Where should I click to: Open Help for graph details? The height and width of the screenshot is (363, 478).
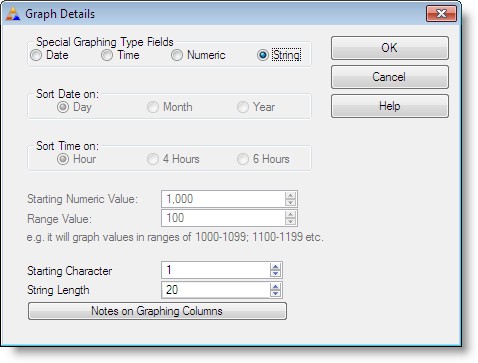point(390,106)
